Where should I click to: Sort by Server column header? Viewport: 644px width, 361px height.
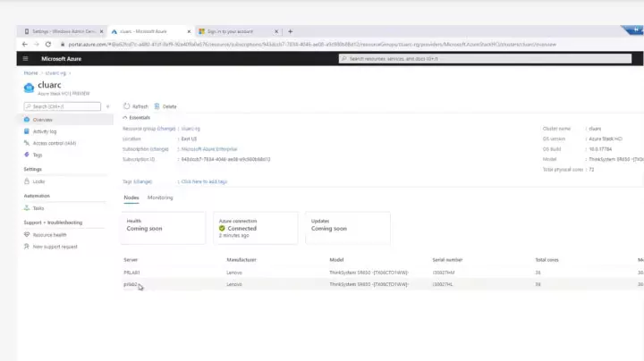pyautogui.click(x=131, y=260)
